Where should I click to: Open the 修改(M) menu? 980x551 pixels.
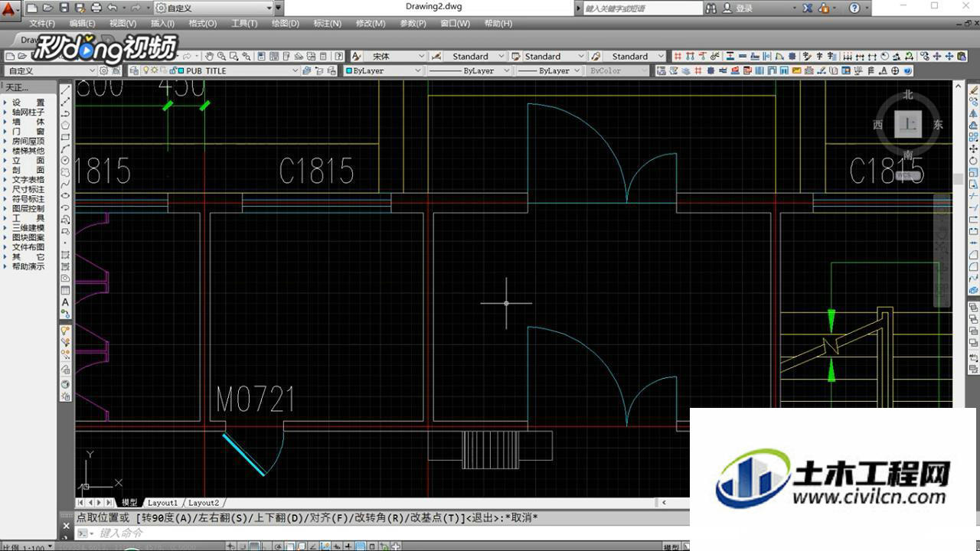tap(371, 24)
